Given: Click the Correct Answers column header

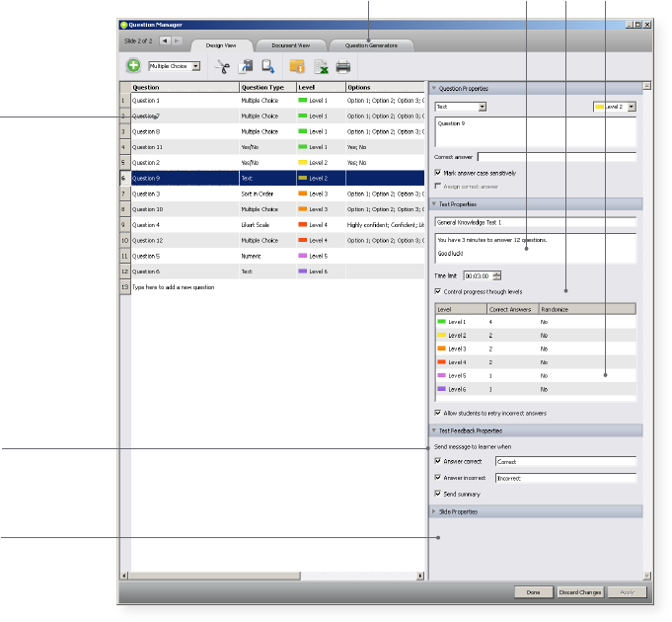Looking at the screenshot, I should point(513,309).
